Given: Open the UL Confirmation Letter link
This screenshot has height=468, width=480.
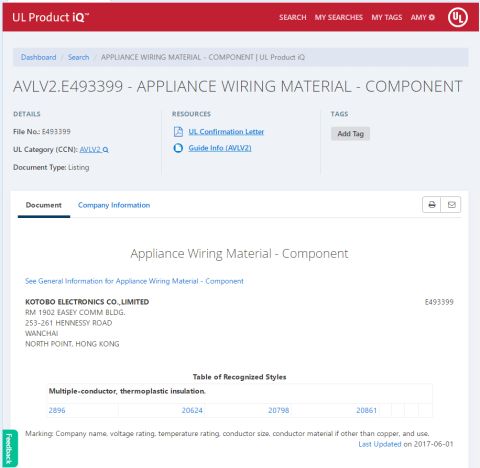Looking at the screenshot, I should click(x=226, y=132).
